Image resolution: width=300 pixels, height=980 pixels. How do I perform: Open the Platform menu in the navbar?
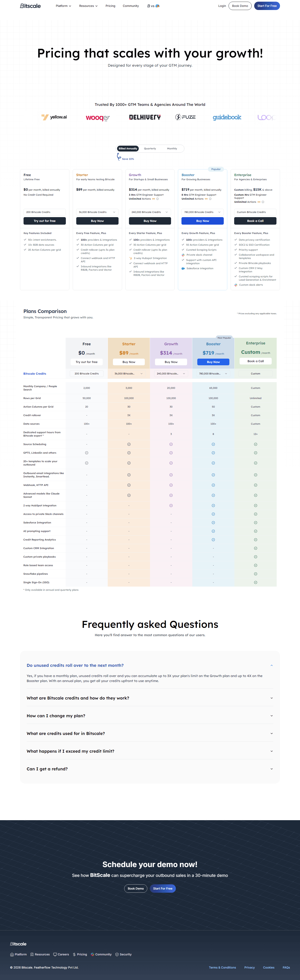[63, 6]
